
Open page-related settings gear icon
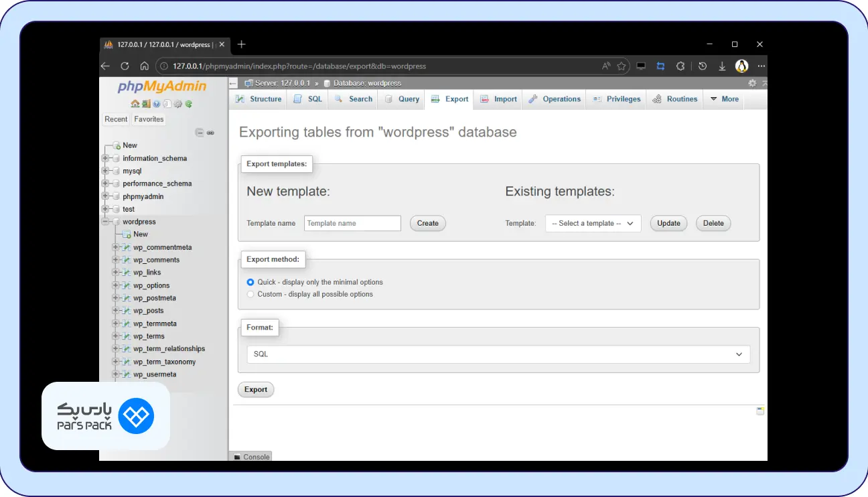click(752, 83)
